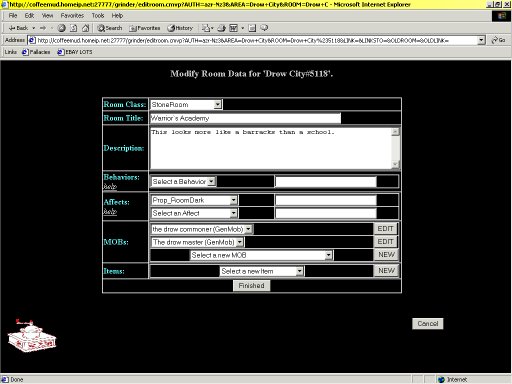Click EDIT for the drow commoner
Screen dimensions: 512x384
[385, 229]
